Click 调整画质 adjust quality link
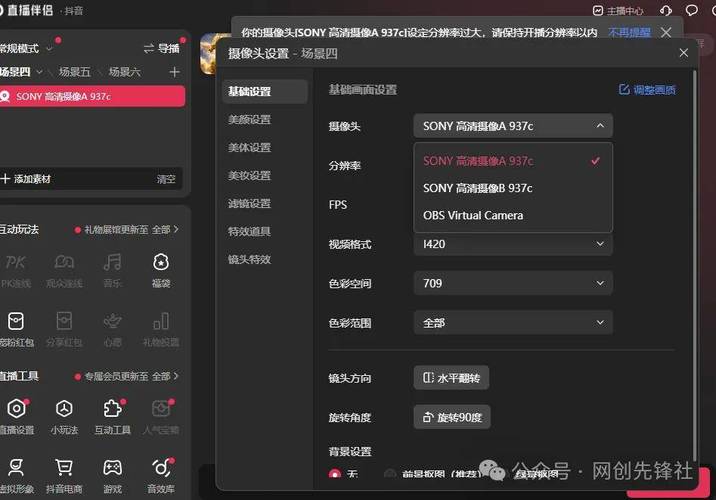716x500 pixels. 647,90
